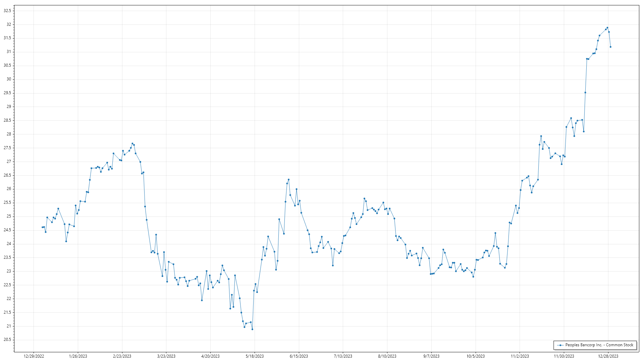The image size is (644, 362).
Task: Click the 8/10/2023 x-axis date label
Action: pos(387,356)
